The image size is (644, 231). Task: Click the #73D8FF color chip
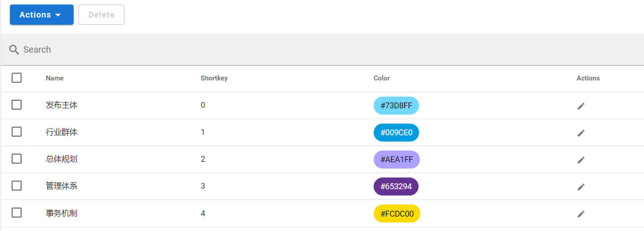[x=396, y=106]
